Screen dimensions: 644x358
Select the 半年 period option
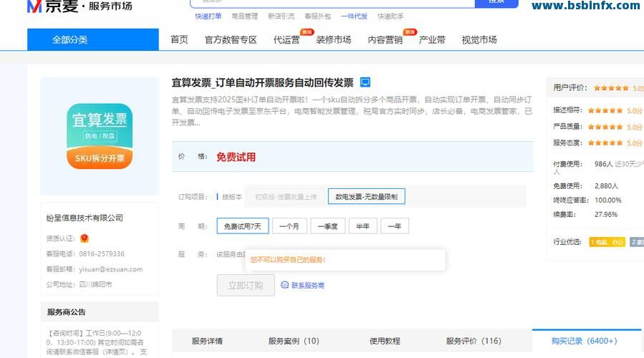363,226
